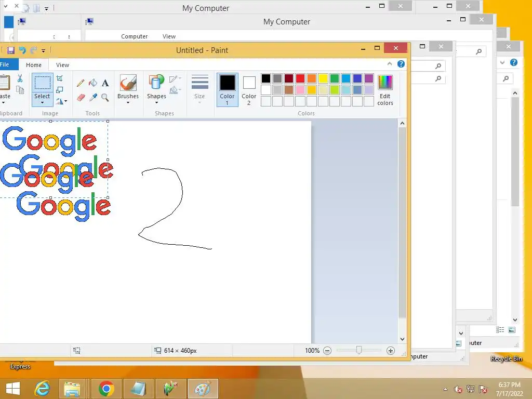Click the Cut scissors icon
The height and width of the screenshot is (399, 532).
tap(20, 78)
